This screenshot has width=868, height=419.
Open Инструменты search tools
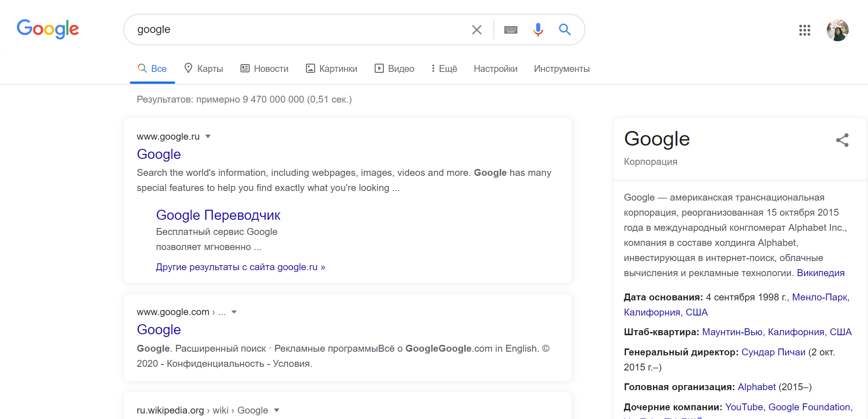tap(562, 69)
